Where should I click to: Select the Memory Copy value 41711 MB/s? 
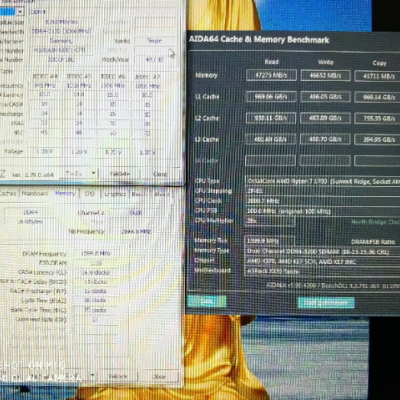pos(378,76)
